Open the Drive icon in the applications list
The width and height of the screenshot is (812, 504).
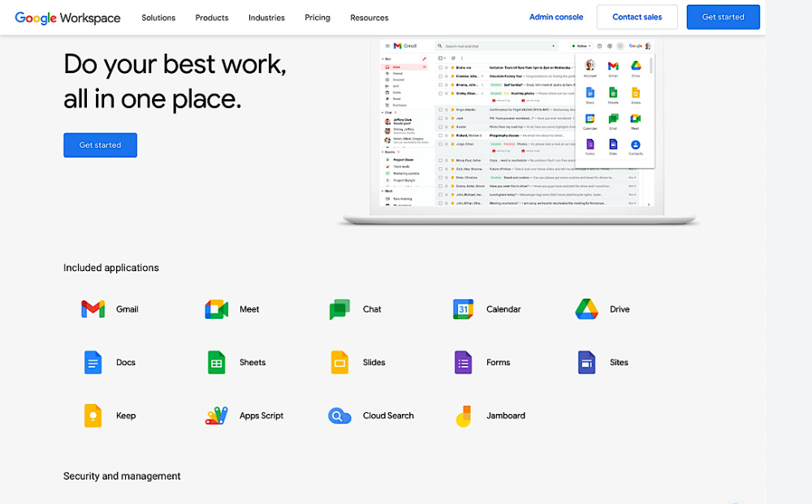point(586,308)
